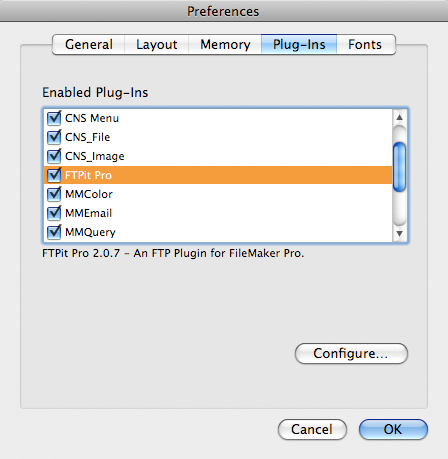Select the CNS Menu list entry
Image resolution: width=448 pixels, height=459 pixels.
click(218, 118)
